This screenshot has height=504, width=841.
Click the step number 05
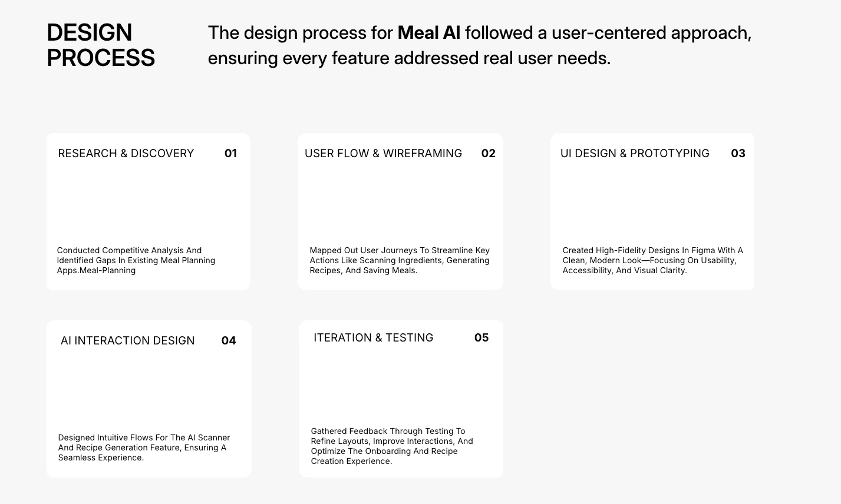(481, 338)
